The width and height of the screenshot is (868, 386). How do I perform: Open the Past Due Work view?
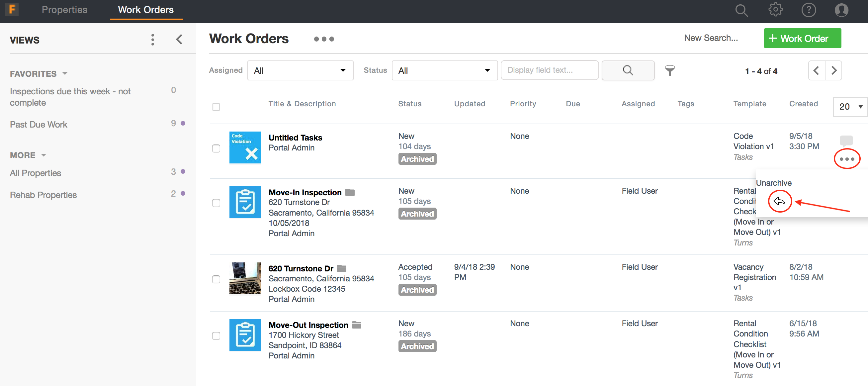[x=39, y=124]
